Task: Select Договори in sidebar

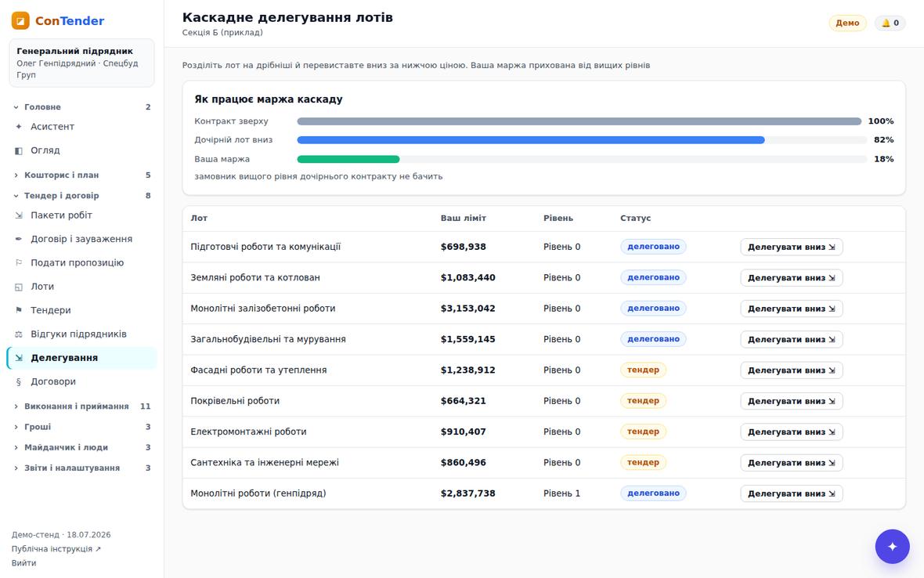Action: (82, 381)
